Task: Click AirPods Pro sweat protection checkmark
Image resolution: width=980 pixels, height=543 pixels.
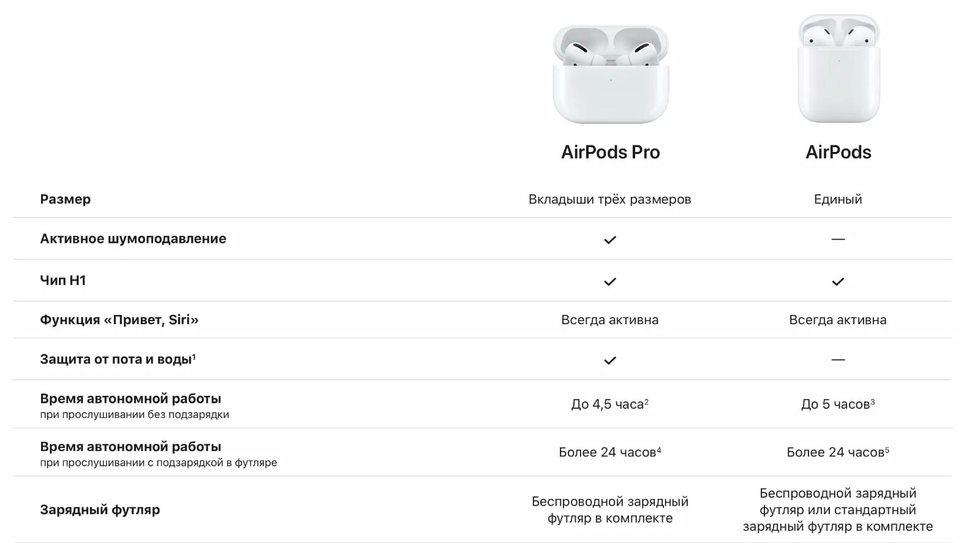Action: 610,360
